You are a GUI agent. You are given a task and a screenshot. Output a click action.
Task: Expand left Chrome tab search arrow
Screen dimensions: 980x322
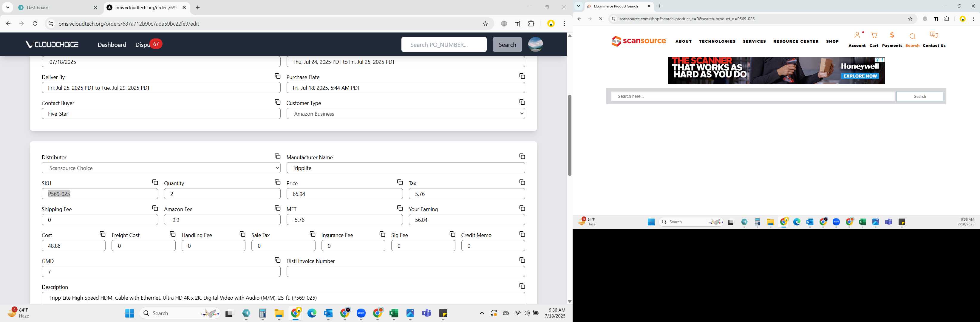click(x=8, y=8)
